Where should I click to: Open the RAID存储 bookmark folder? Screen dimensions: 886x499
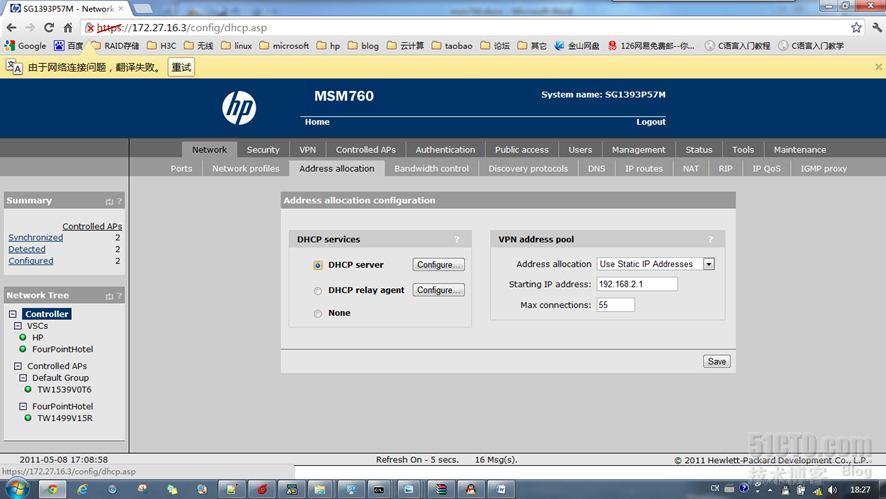pos(115,46)
